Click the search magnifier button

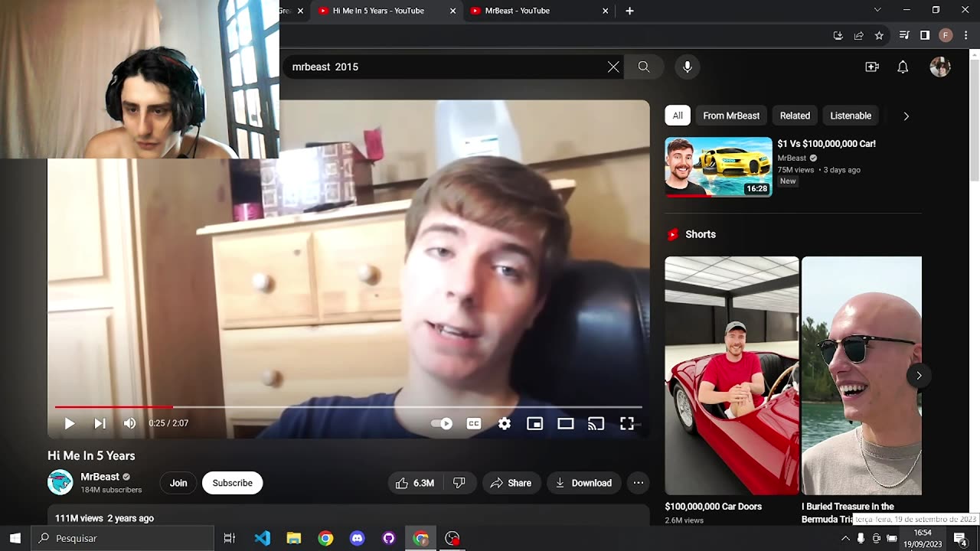[x=644, y=67]
